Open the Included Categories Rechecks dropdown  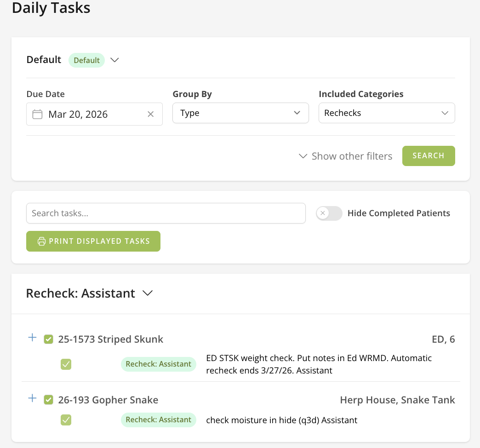coord(387,113)
